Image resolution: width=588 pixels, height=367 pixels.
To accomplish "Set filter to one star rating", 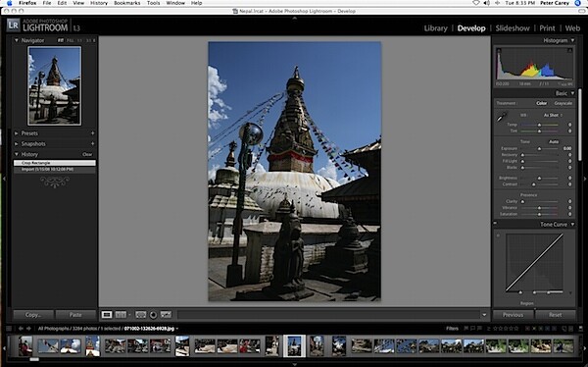I will tap(495, 329).
